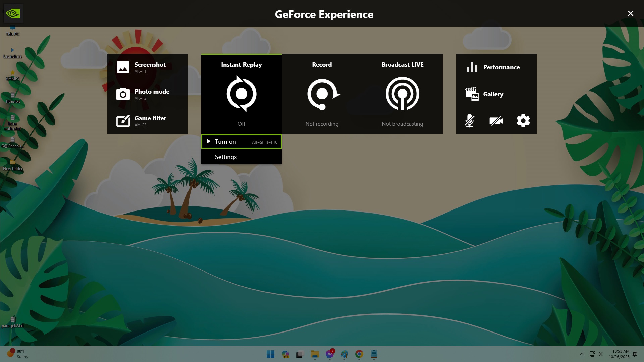
Task: Click the play arrow beside Turn on
Action: pos(208,141)
